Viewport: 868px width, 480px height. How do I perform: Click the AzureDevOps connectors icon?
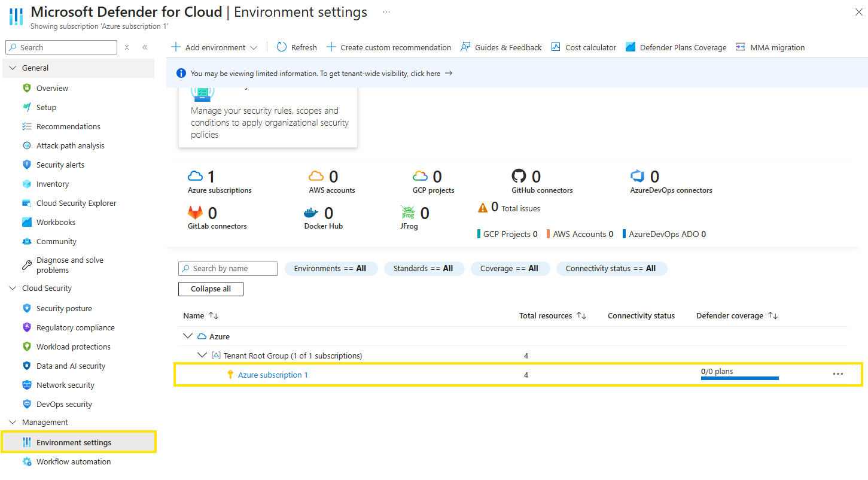point(638,176)
